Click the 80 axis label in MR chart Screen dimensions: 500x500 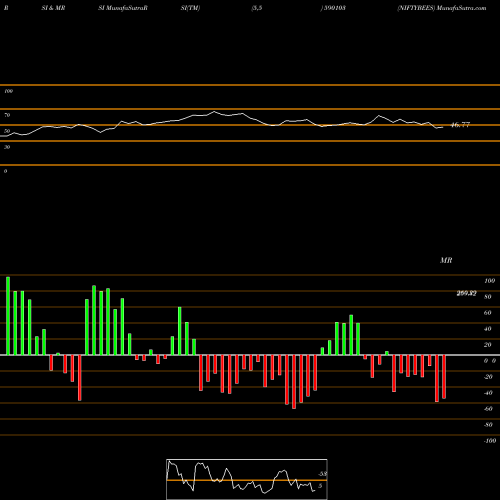tap(488, 297)
